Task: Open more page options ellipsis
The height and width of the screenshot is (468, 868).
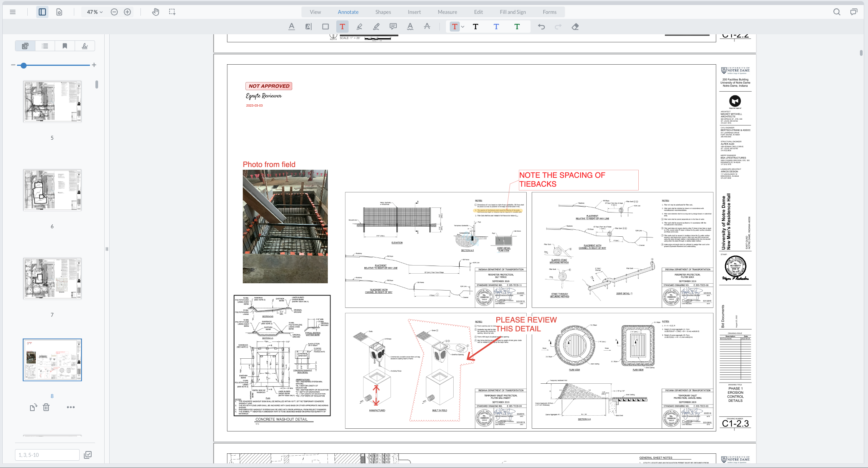Action: coord(71,407)
